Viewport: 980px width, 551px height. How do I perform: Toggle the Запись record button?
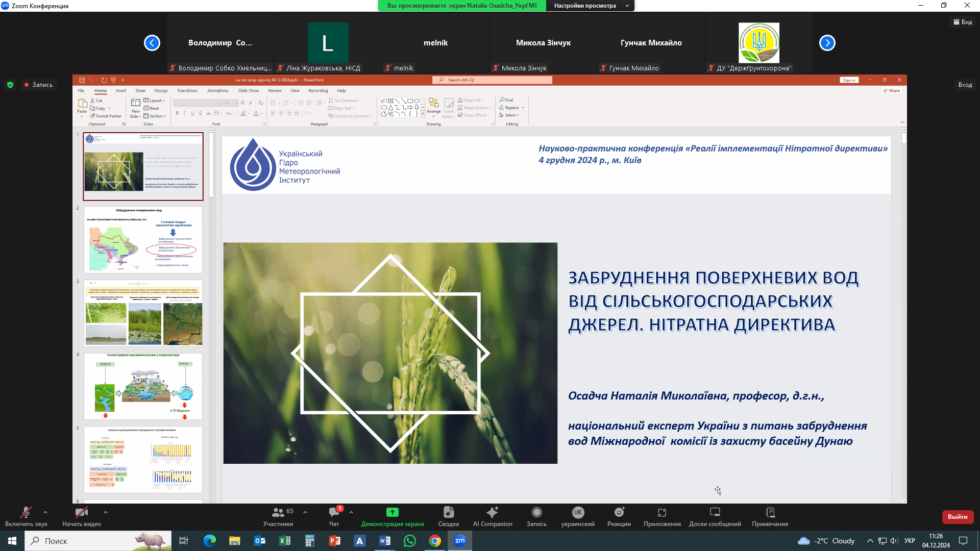[x=536, y=512]
